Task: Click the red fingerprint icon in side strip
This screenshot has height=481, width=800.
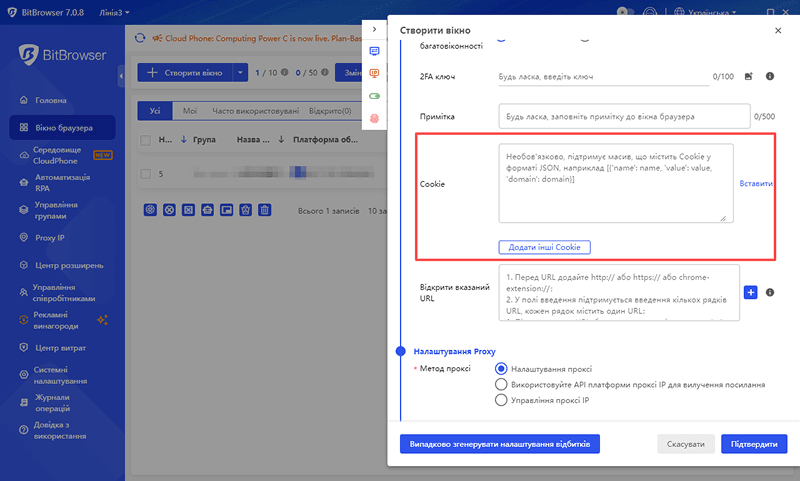Action: [375, 118]
